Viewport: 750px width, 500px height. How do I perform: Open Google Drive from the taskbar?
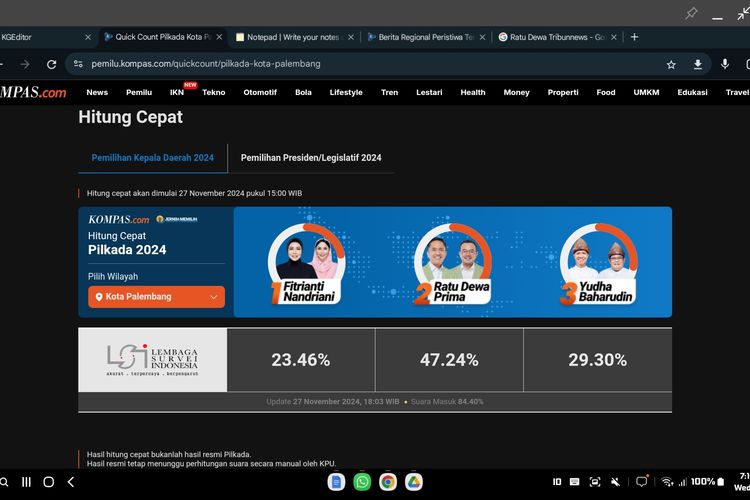(414, 482)
